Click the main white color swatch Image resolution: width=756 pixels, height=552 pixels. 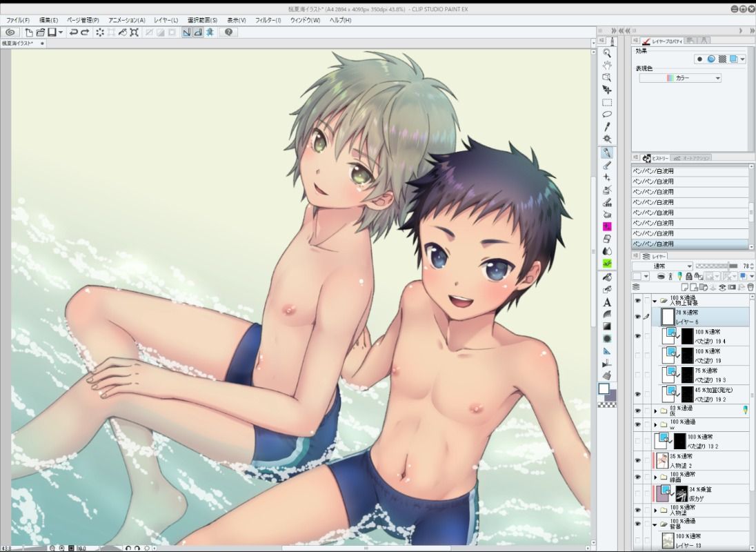pos(604,389)
